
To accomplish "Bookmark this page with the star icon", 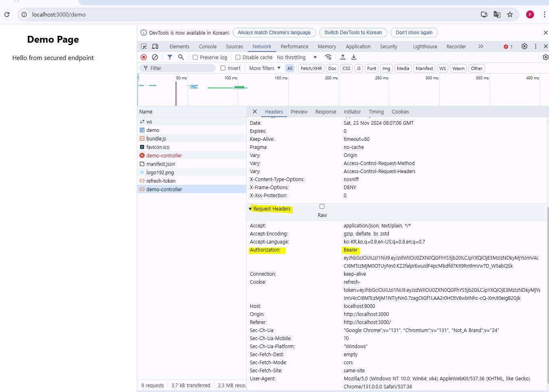I will 510,14.
